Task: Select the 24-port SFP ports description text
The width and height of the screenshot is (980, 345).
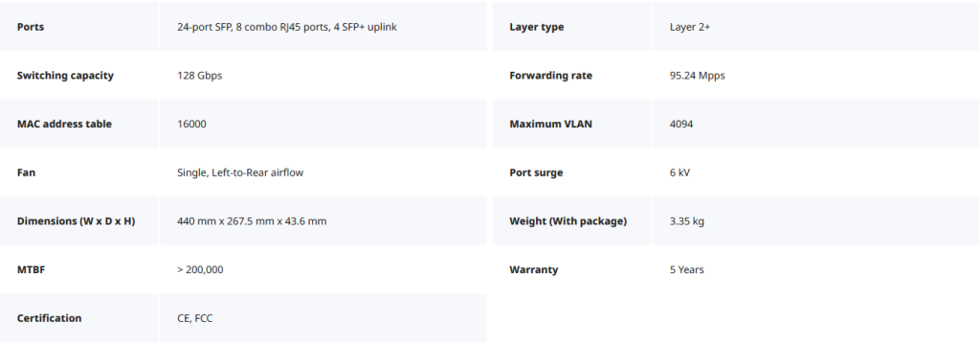Action: (287, 27)
